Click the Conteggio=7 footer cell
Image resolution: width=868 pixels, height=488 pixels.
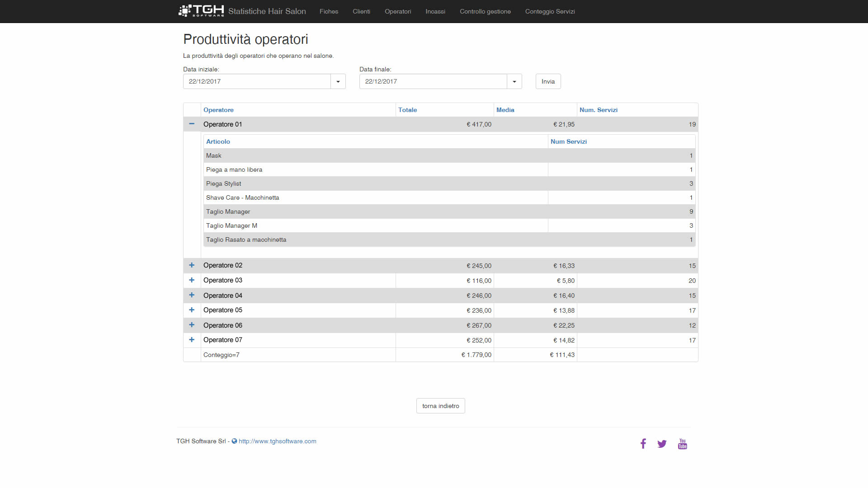click(298, 355)
